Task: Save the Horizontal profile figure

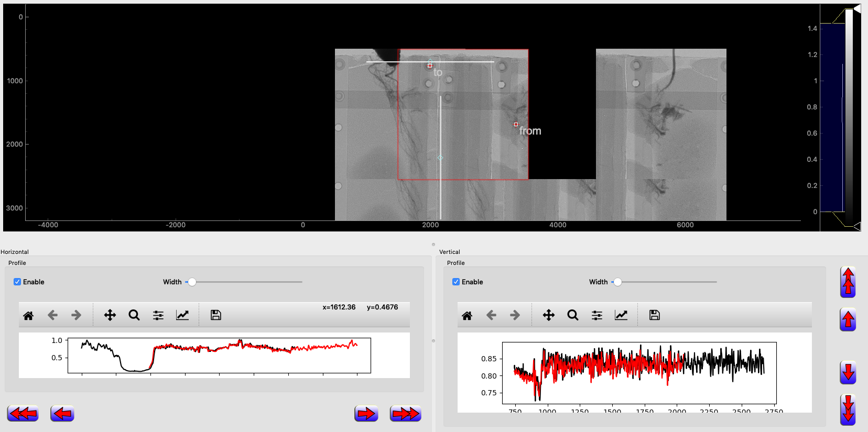Action: (215, 315)
